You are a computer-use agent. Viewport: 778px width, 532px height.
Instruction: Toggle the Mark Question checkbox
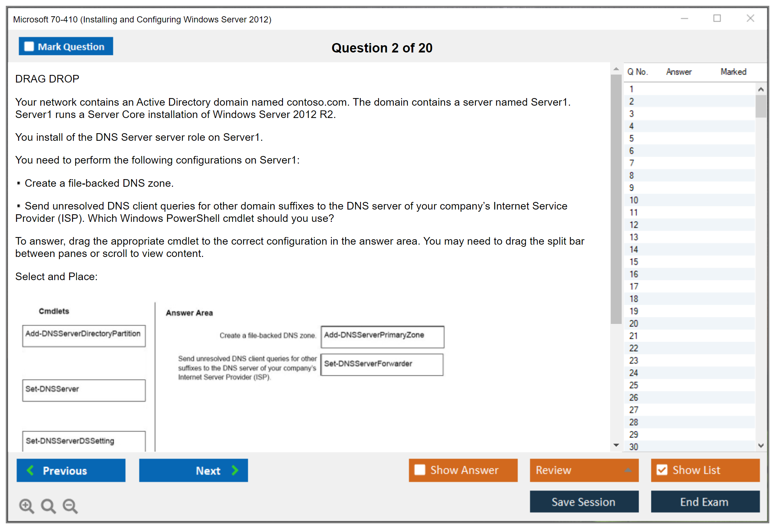point(29,46)
